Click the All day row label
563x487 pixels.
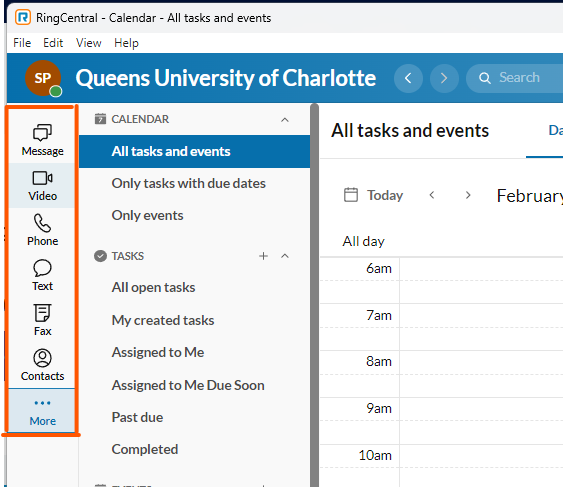click(x=363, y=241)
